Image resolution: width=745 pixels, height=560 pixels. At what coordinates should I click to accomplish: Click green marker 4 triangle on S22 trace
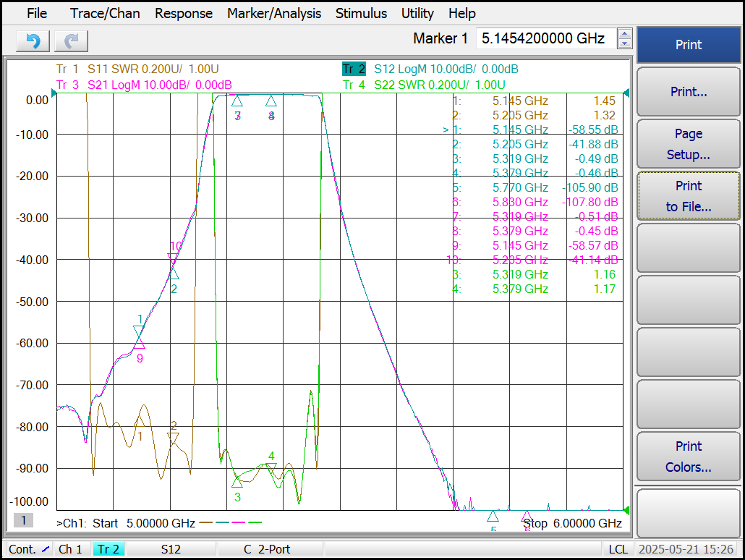[x=271, y=469]
